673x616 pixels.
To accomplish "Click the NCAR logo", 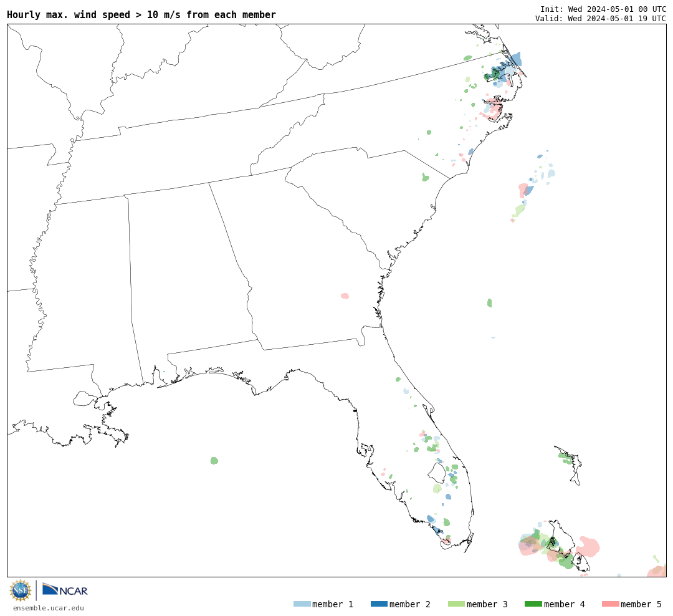I will click(65, 590).
